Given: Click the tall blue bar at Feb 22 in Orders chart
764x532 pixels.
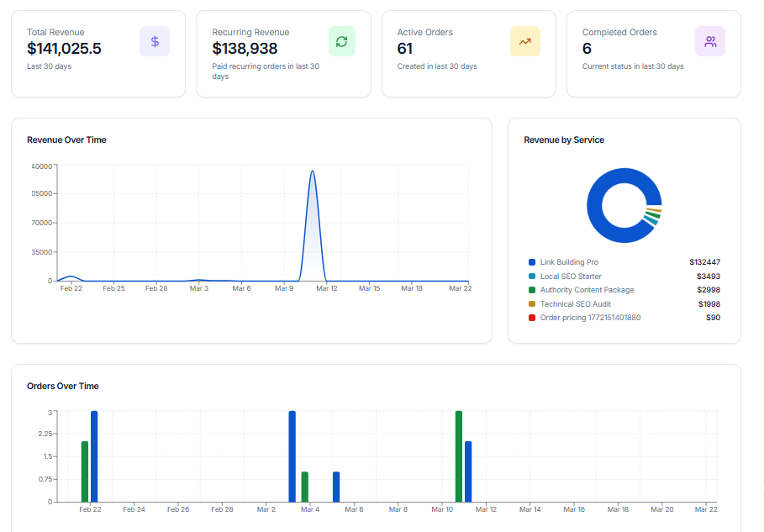Looking at the screenshot, I should (x=94, y=456).
